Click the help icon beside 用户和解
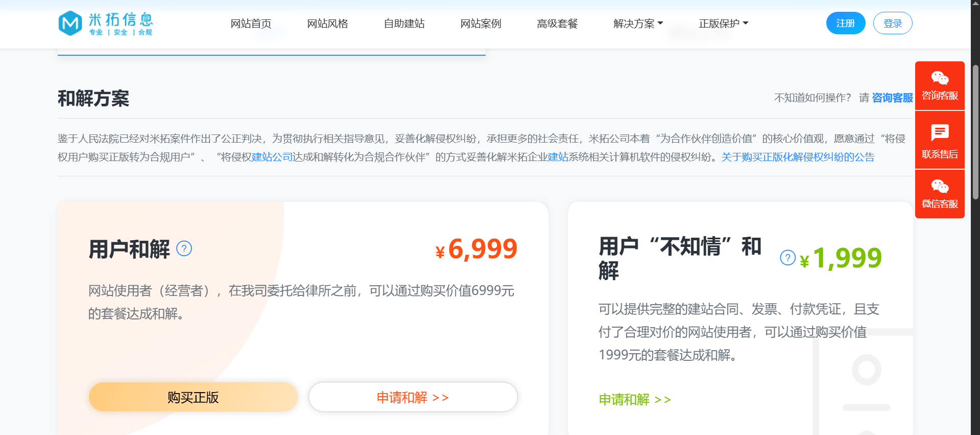 click(184, 248)
